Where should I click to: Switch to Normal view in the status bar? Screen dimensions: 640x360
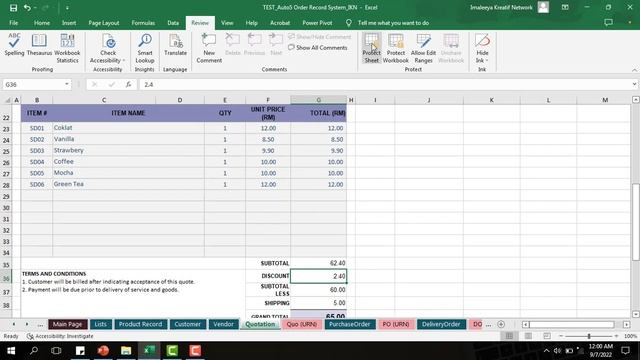point(509,336)
